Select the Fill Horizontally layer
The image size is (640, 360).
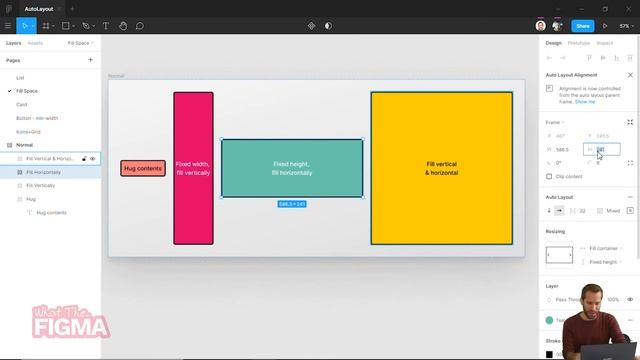click(x=50, y=172)
